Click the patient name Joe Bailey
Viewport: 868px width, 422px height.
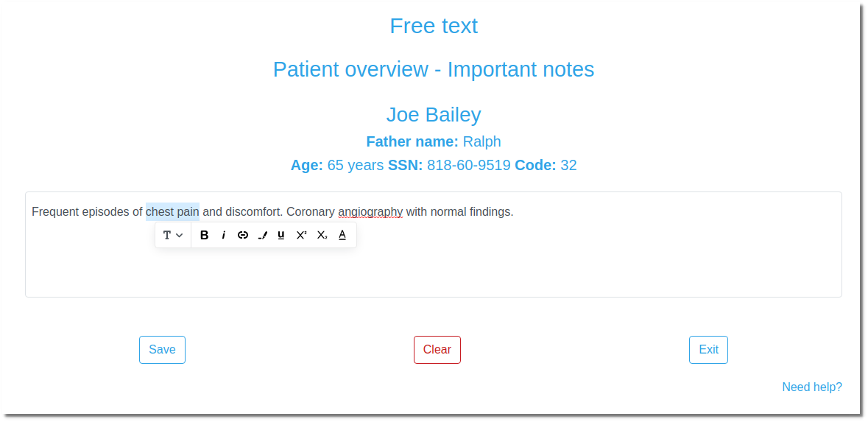coord(434,115)
